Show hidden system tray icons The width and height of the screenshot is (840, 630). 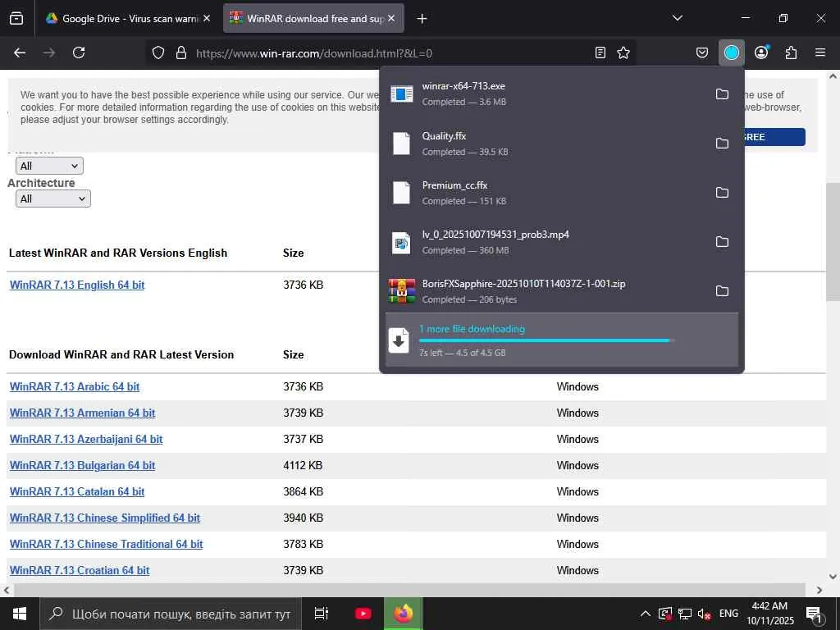click(646, 614)
